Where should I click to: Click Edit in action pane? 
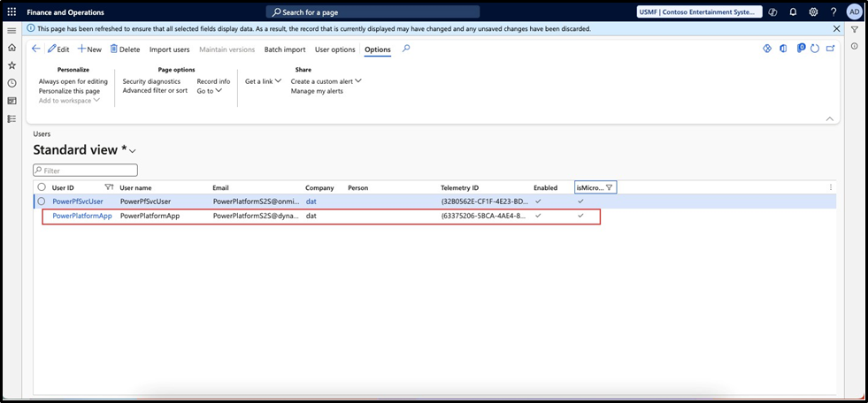click(58, 49)
